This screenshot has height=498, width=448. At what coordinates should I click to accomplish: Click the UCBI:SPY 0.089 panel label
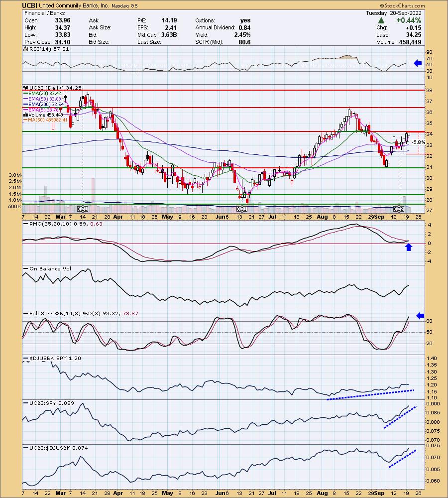pos(49,403)
